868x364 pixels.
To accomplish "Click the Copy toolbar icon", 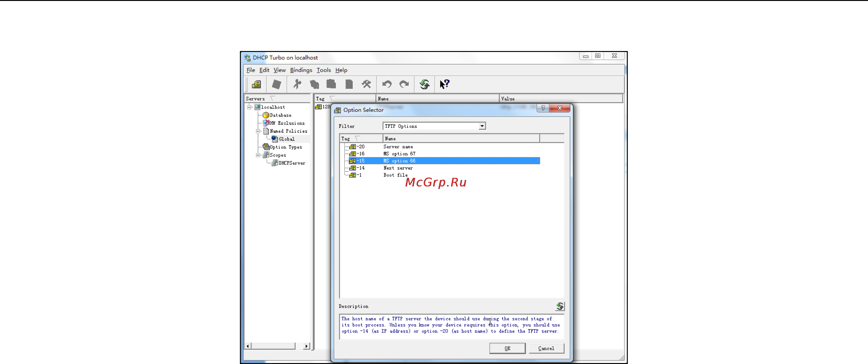I will [315, 84].
